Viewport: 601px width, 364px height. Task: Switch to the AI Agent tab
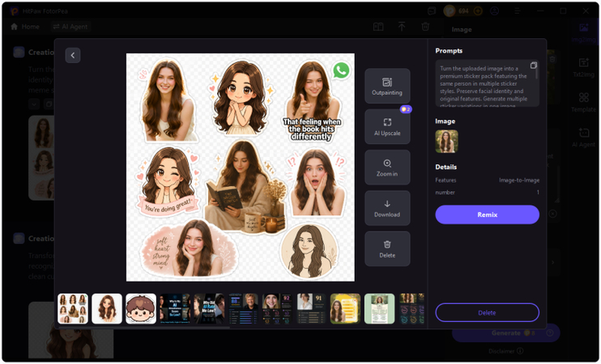coord(70,27)
